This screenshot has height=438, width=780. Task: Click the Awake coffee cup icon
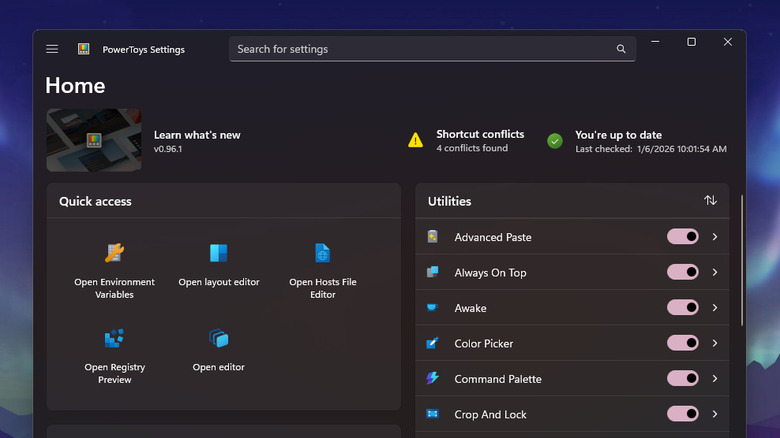pyautogui.click(x=432, y=307)
